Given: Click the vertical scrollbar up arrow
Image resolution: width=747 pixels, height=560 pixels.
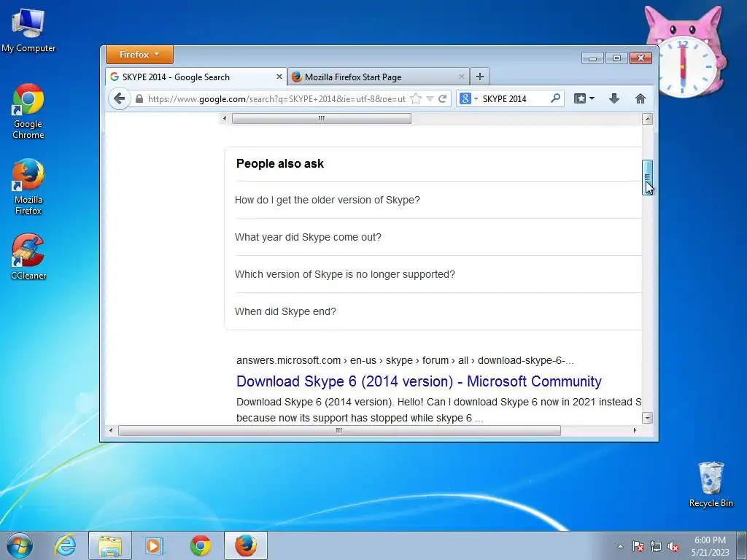Looking at the screenshot, I should (x=647, y=119).
